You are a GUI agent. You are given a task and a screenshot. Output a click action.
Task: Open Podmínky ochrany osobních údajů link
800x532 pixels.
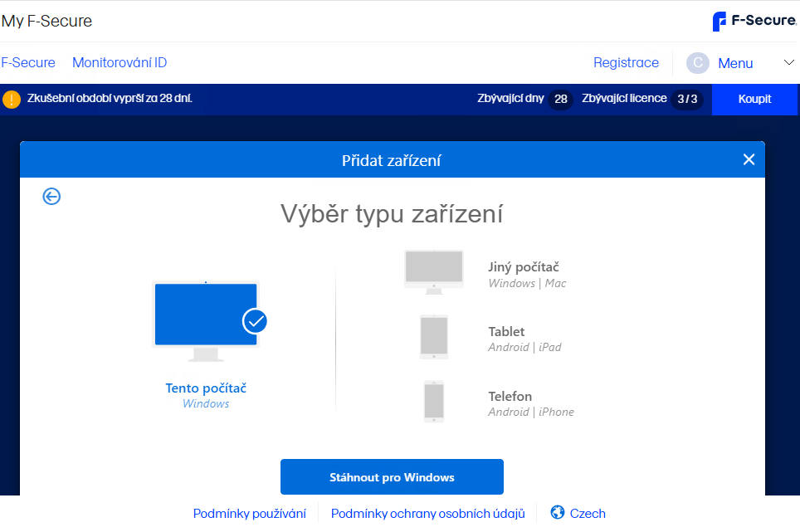[427, 514]
